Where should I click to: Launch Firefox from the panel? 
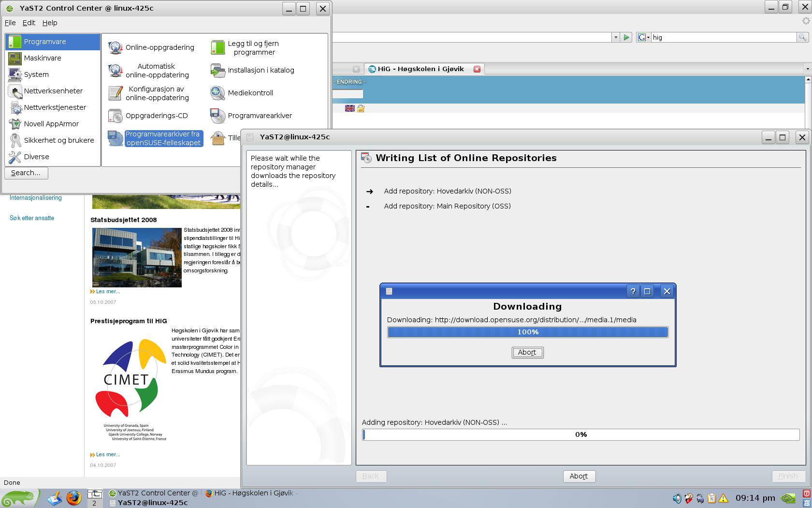(74, 498)
